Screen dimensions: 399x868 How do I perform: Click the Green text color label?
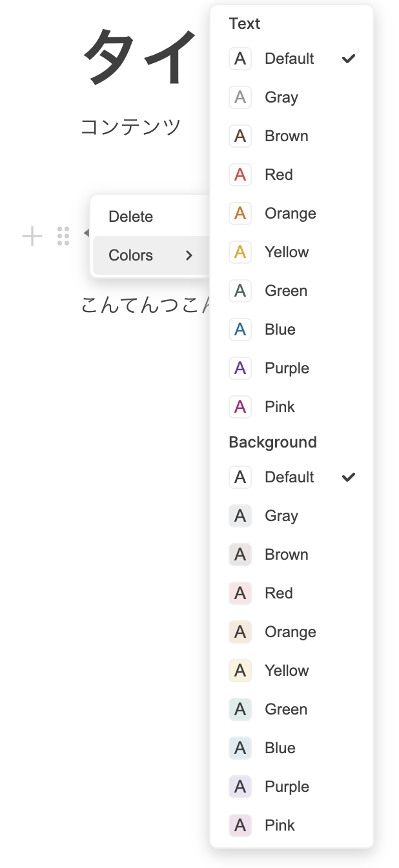286,291
